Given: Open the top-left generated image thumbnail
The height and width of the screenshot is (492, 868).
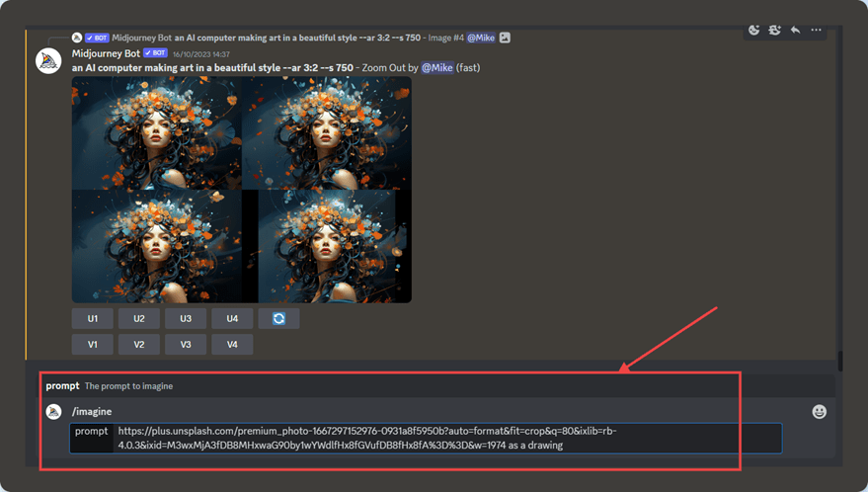Looking at the screenshot, I should [156, 132].
